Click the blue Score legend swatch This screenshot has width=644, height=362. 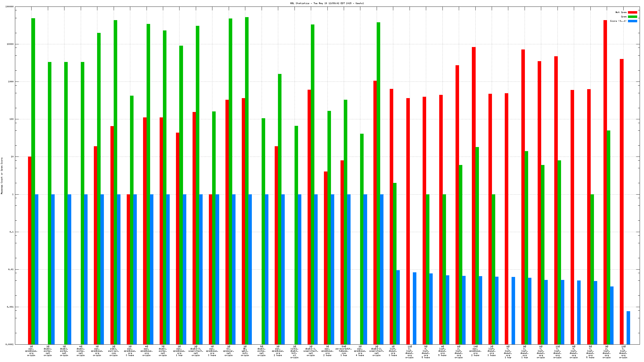point(632,21)
